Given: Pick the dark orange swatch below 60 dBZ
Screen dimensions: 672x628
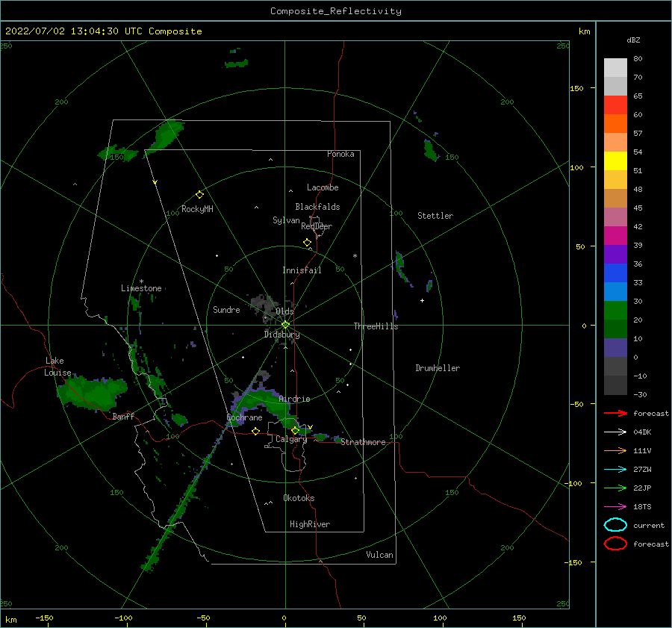Looking at the screenshot, I should click(615, 123).
